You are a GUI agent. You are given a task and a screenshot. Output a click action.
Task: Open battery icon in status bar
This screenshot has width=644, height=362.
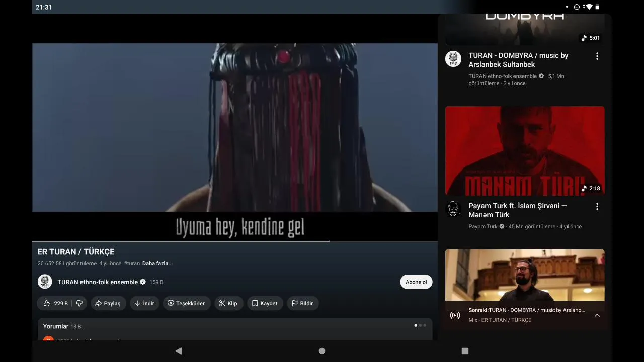click(597, 7)
